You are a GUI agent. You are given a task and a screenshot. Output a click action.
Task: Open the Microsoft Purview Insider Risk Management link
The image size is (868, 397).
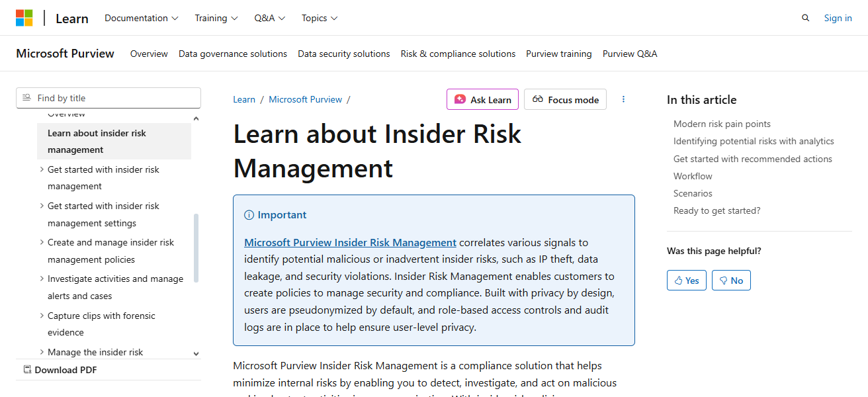tap(350, 242)
